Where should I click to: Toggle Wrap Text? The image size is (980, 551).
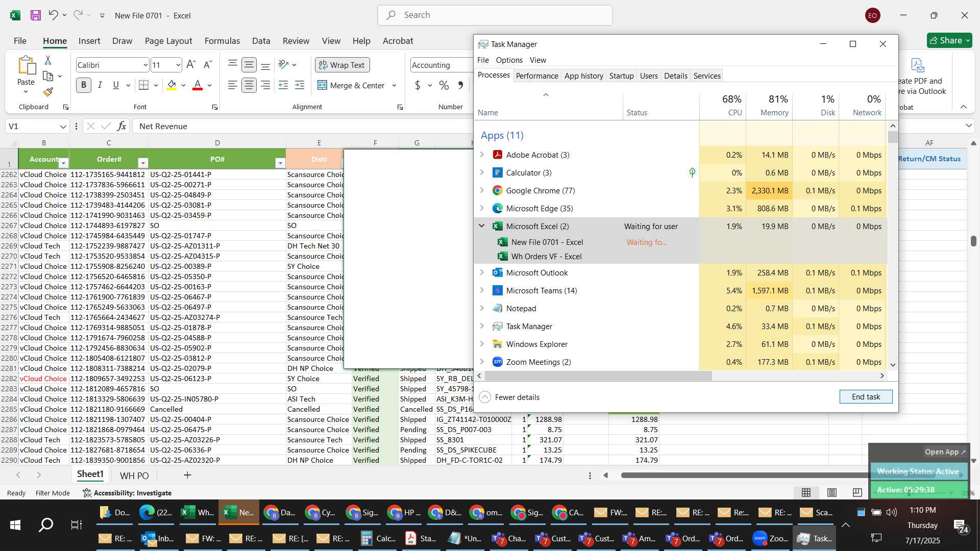pyautogui.click(x=342, y=65)
